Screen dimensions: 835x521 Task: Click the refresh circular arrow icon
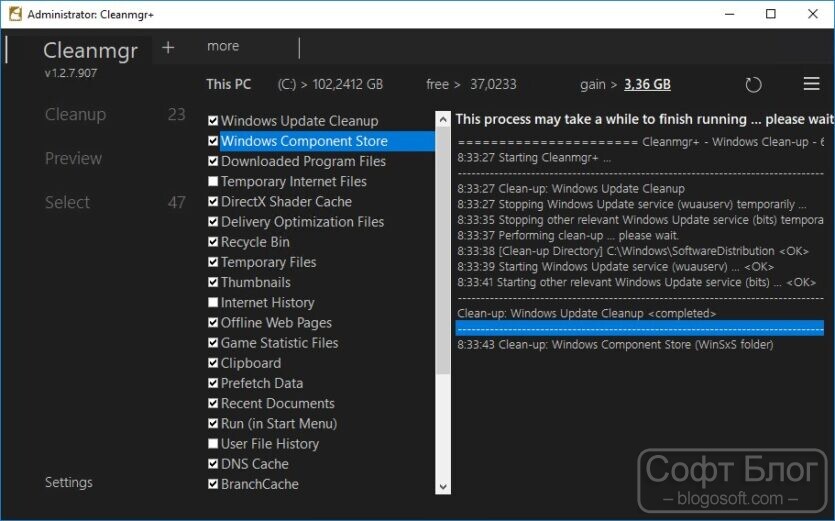753,85
